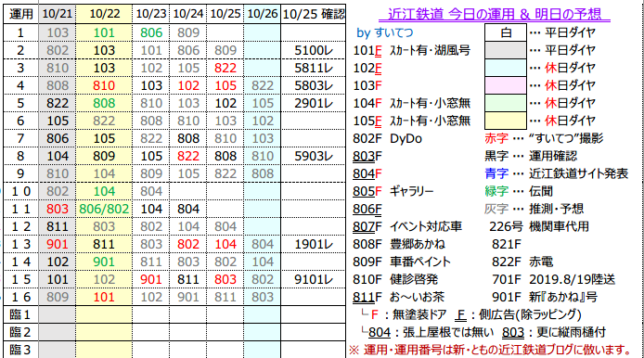Click the 810F 健診啓発 entry
This screenshot has height=358, width=644.
coord(395,279)
